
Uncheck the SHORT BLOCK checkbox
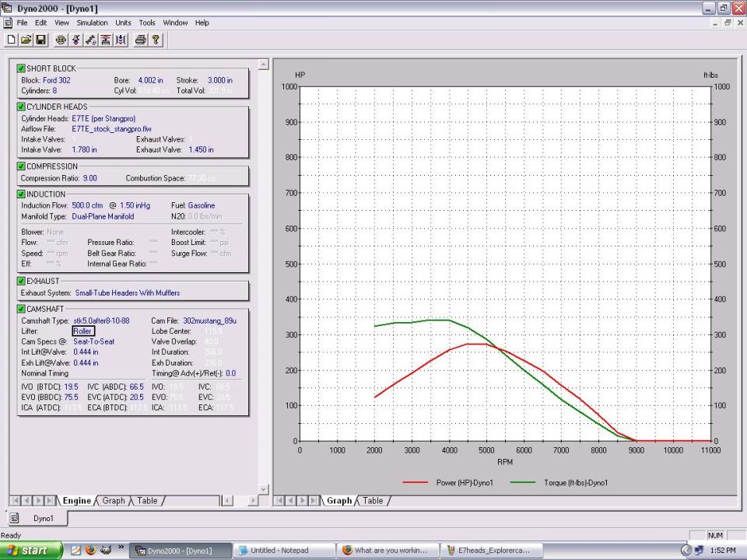tap(21, 68)
